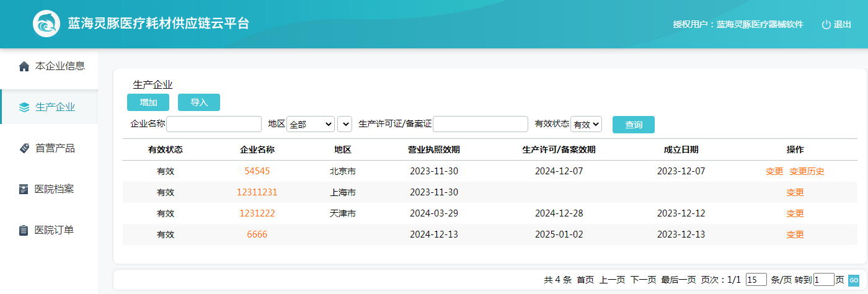Click the 导入 button
868x294 pixels.
[x=199, y=102]
